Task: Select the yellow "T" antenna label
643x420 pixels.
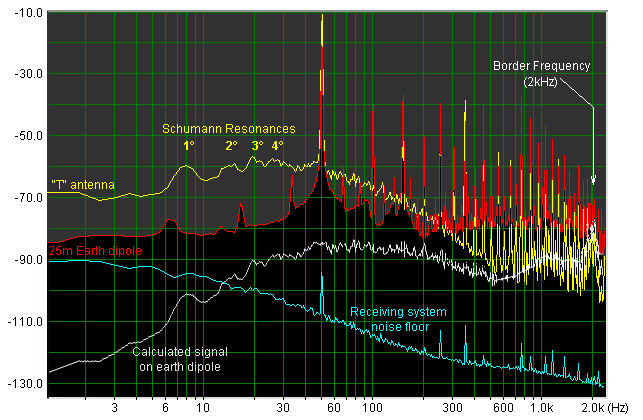Action: tap(83, 185)
